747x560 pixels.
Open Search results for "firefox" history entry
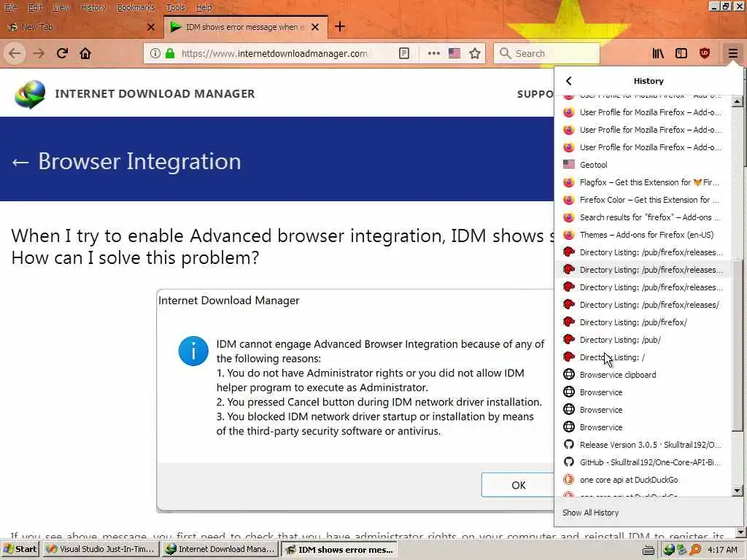pyautogui.click(x=643, y=217)
